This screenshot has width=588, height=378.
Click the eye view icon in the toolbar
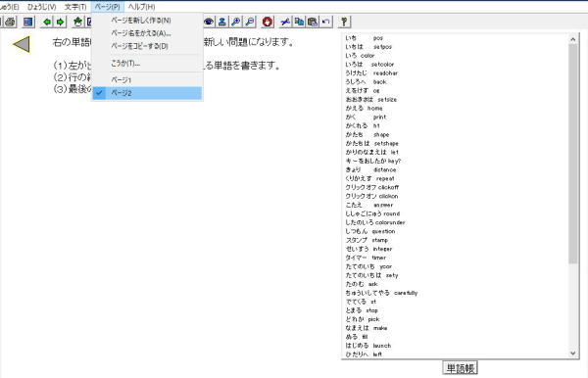[x=210, y=23]
